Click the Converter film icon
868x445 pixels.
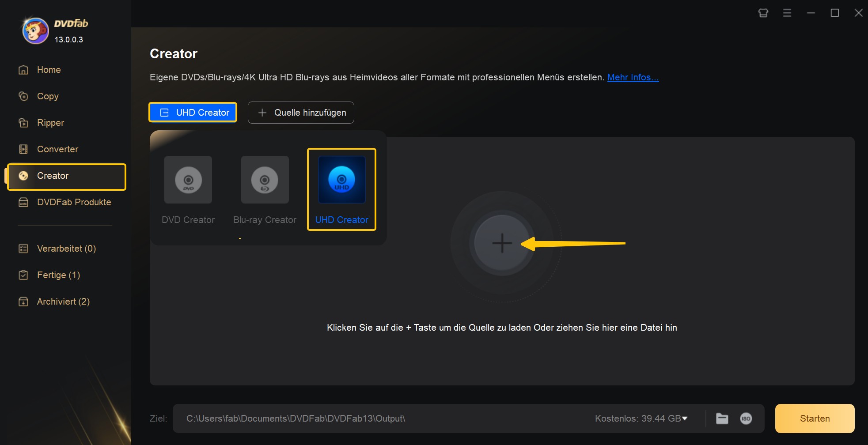(23, 149)
